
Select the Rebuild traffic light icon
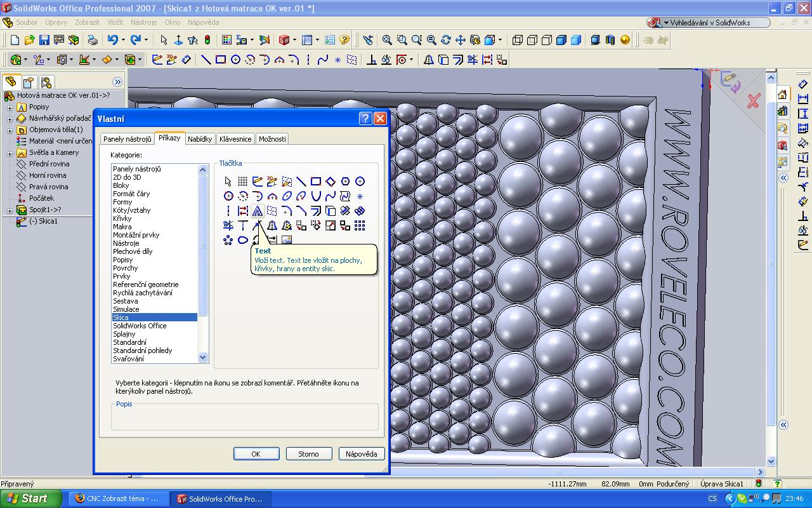point(207,40)
